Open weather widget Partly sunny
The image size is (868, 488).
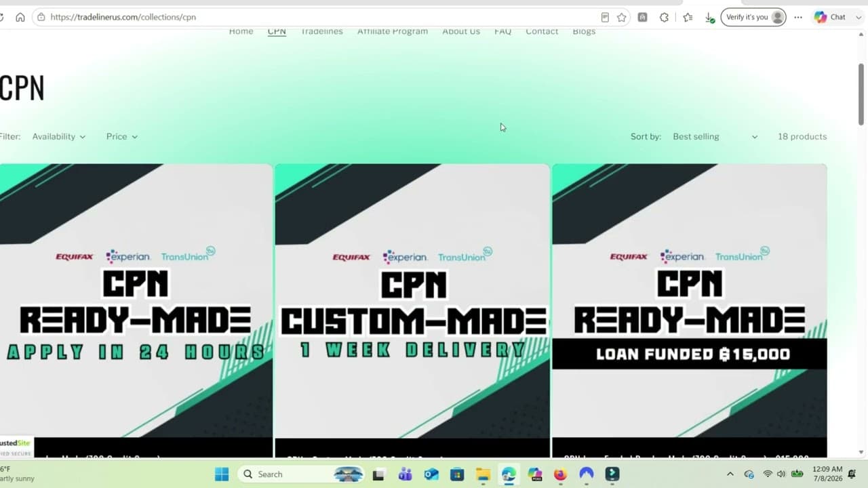[18, 474]
